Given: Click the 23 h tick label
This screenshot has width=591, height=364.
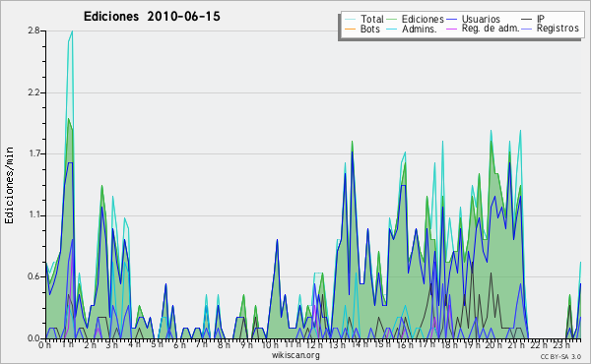Looking at the screenshot, I should 560,344.
